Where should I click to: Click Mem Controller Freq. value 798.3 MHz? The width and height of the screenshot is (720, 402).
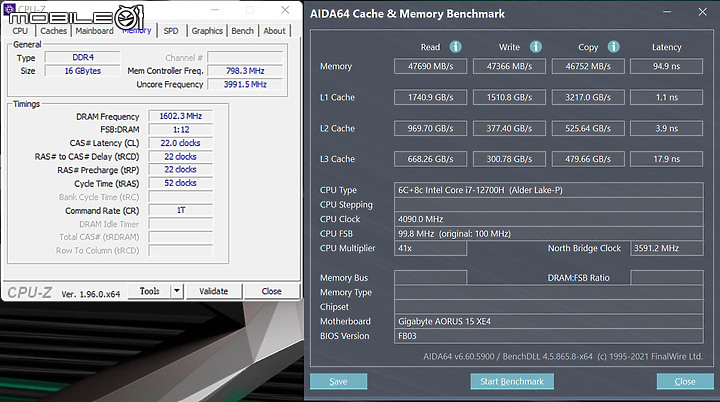coord(245,71)
